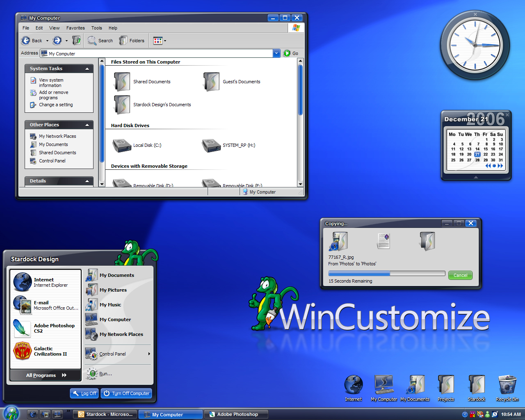Screen dimensions: 525x420
Task: Click the Address input field
Action: pyautogui.click(x=157, y=53)
